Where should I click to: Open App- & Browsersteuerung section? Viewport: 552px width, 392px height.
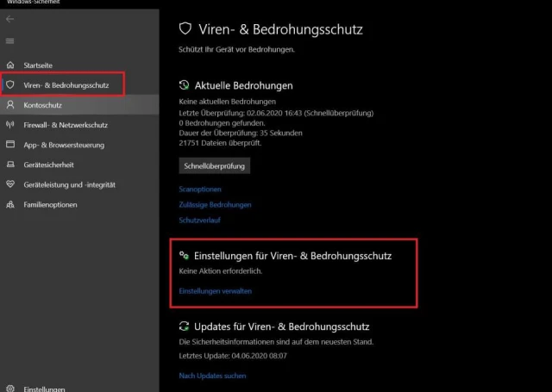[64, 145]
